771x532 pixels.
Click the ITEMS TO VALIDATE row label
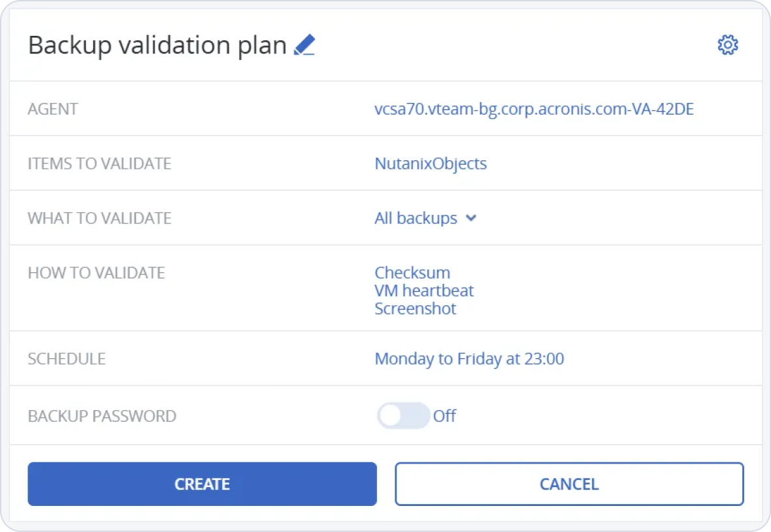[100, 163]
